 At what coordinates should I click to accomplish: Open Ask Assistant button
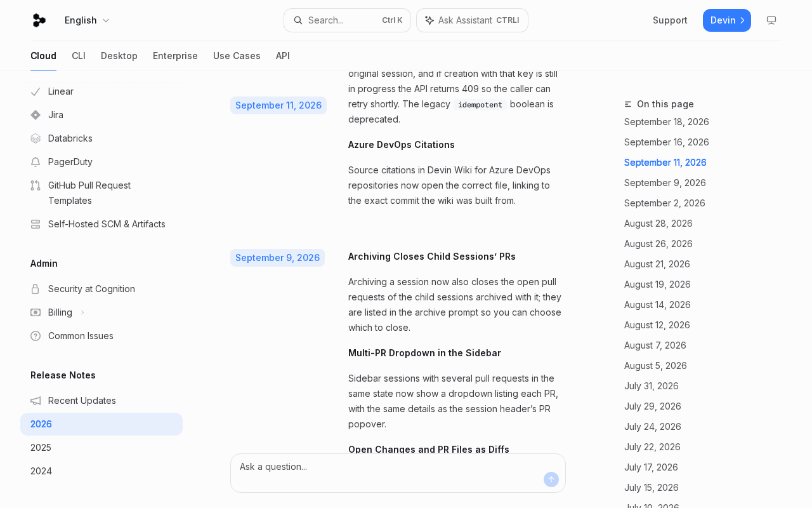pyautogui.click(x=472, y=20)
